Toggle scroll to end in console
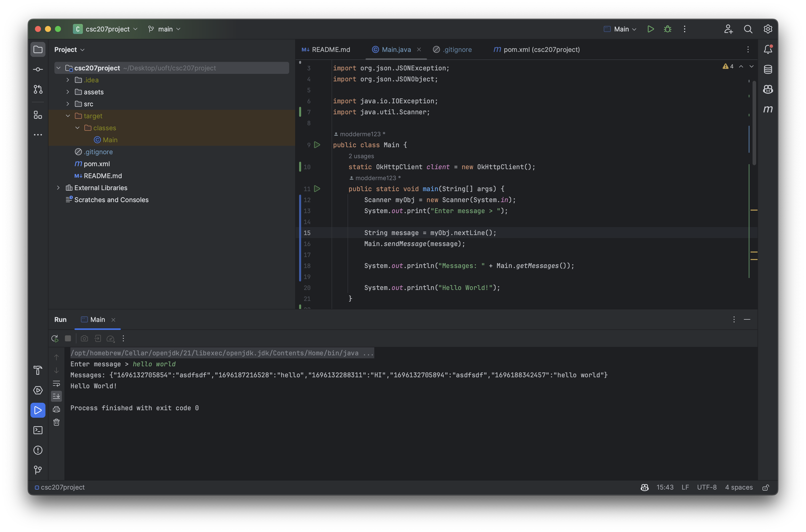Image resolution: width=806 pixels, height=532 pixels. point(56,396)
